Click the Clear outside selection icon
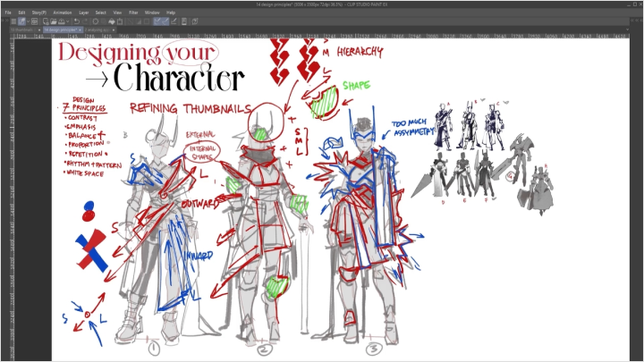Image resolution: width=644 pixels, height=362 pixels. tap(104, 21)
